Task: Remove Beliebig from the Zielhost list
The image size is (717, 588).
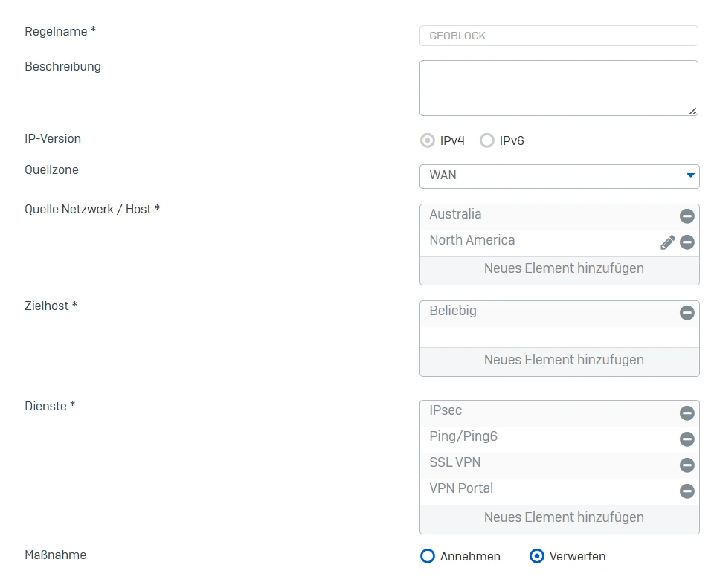Action: [687, 313]
